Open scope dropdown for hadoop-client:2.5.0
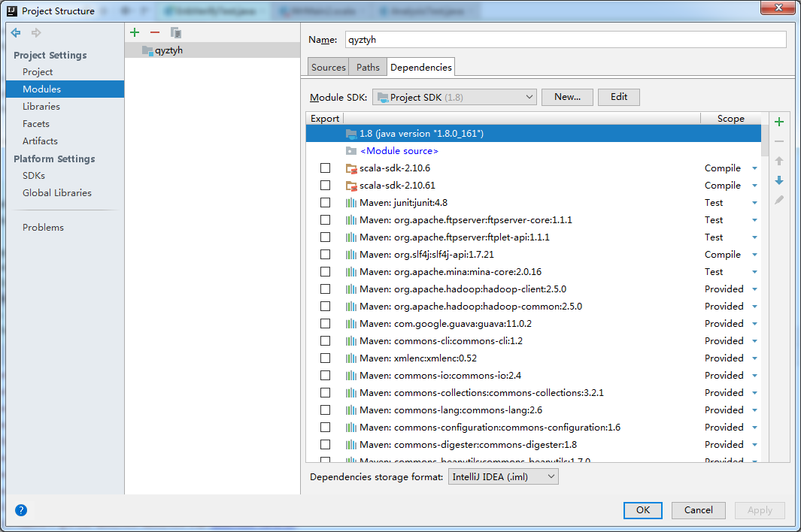This screenshot has height=532, width=801. pos(754,289)
